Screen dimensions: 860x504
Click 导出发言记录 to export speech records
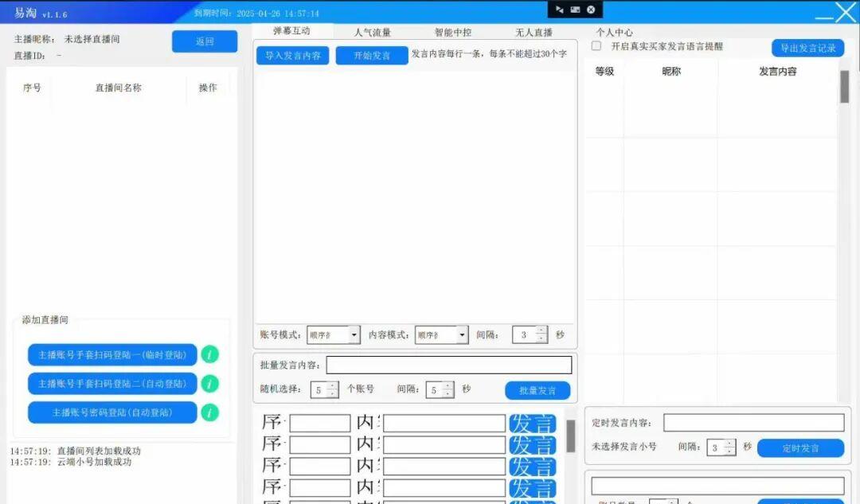(x=807, y=48)
